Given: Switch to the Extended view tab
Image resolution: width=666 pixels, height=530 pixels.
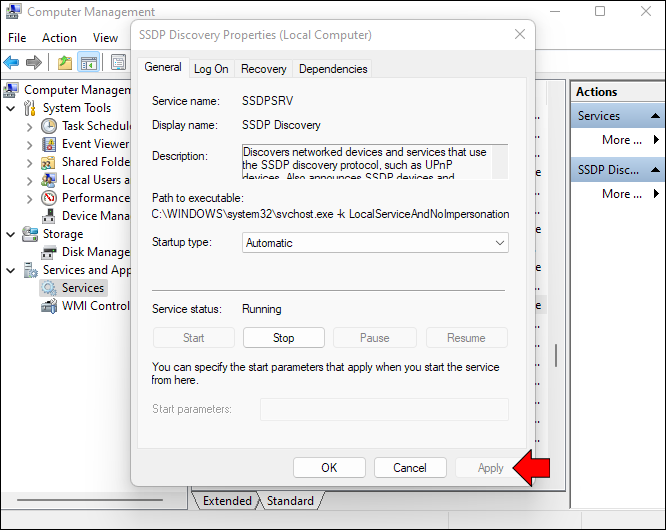Looking at the screenshot, I should [227, 501].
